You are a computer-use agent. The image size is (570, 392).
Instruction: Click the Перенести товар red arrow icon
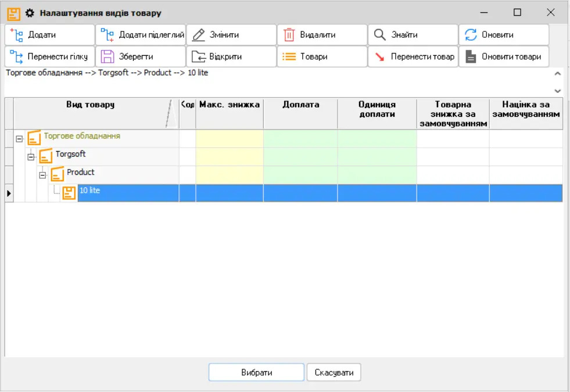[x=379, y=57]
